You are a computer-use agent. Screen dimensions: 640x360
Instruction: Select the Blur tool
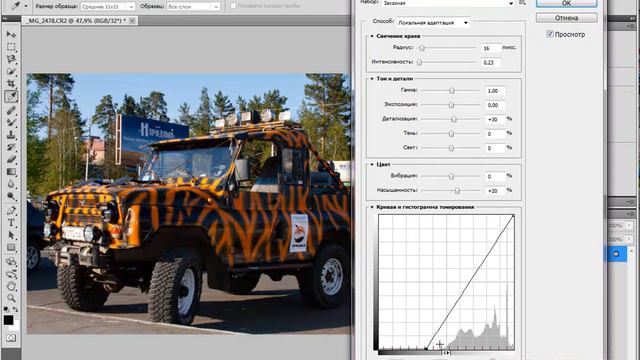click(x=11, y=184)
